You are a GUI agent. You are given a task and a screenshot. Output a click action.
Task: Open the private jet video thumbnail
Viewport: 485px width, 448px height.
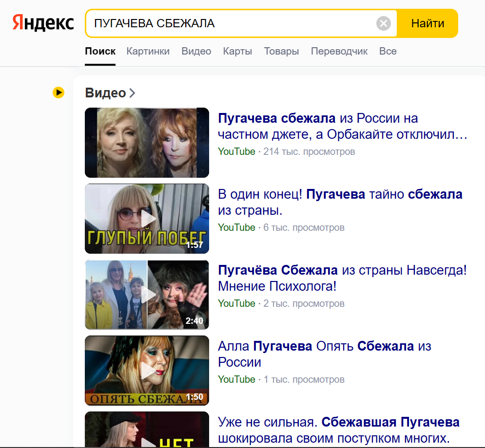pyautogui.click(x=147, y=143)
